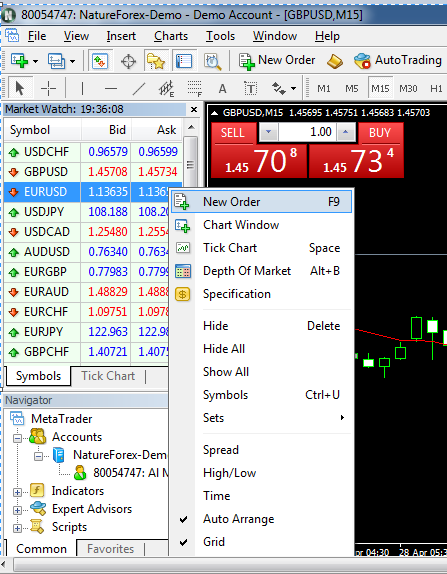Open the Tools menu
The height and width of the screenshot is (574, 447).
[220, 36]
